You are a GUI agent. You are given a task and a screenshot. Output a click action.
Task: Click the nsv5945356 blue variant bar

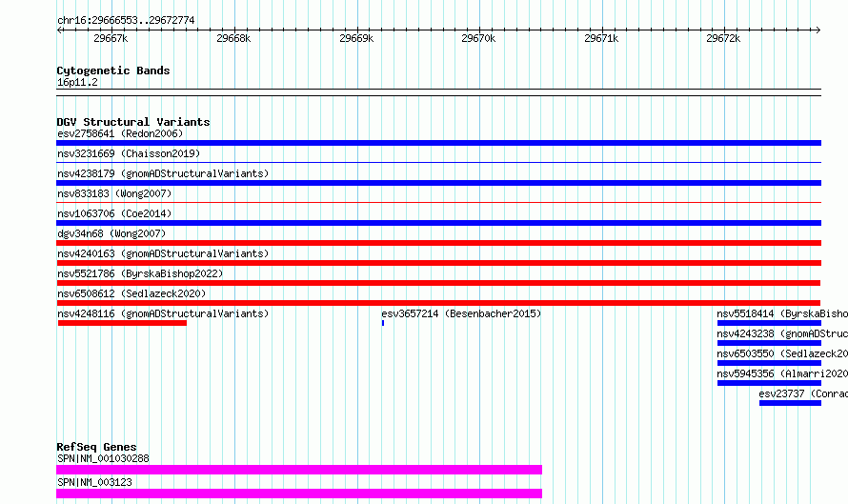click(769, 383)
